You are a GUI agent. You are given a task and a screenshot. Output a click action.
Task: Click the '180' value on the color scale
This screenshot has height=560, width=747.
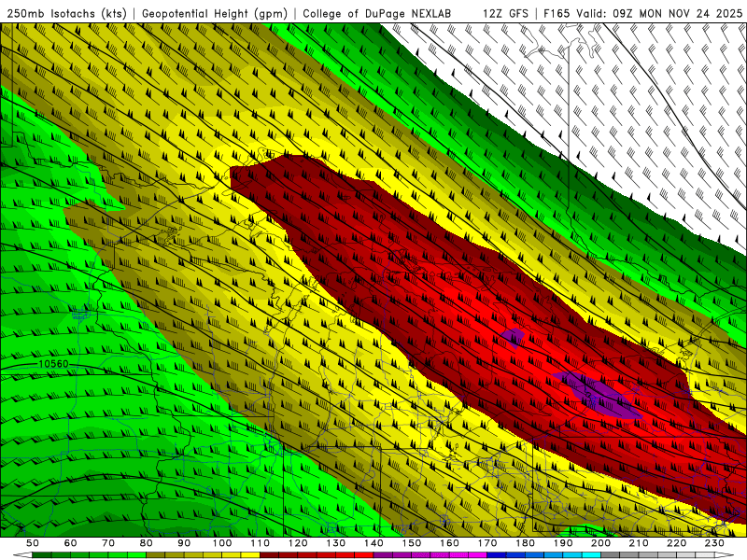pos(526,543)
